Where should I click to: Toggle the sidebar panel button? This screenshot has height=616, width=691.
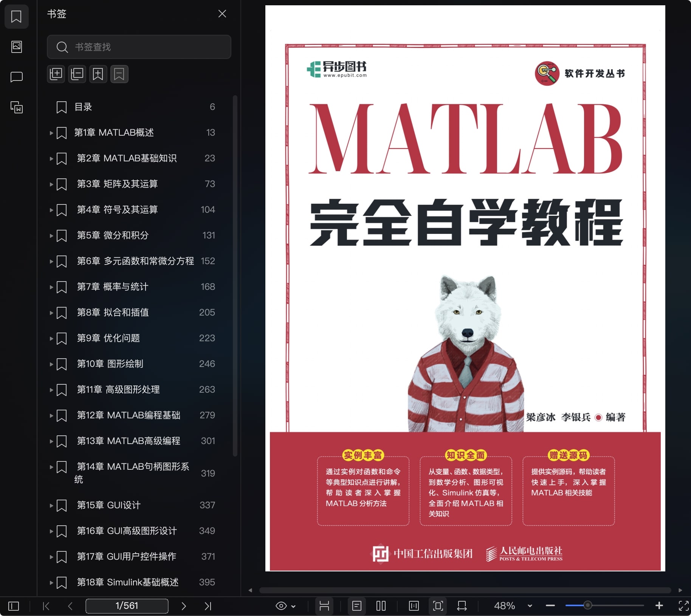pyautogui.click(x=14, y=606)
